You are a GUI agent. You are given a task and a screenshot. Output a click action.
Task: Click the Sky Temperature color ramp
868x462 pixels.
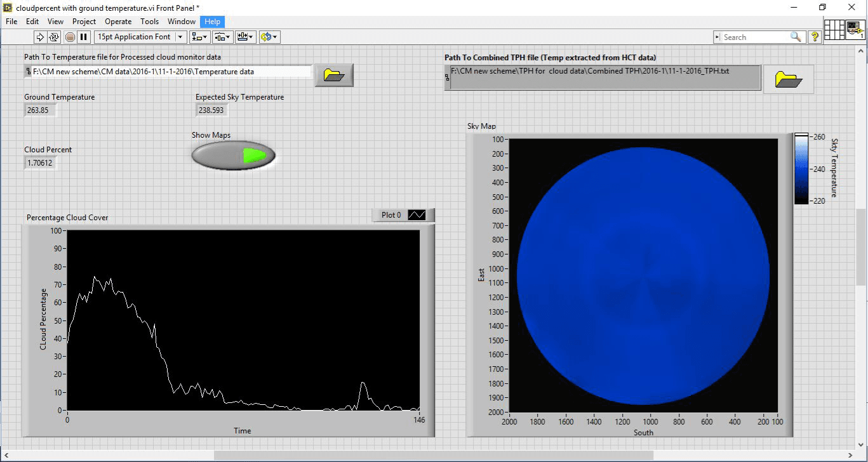point(801,168)
